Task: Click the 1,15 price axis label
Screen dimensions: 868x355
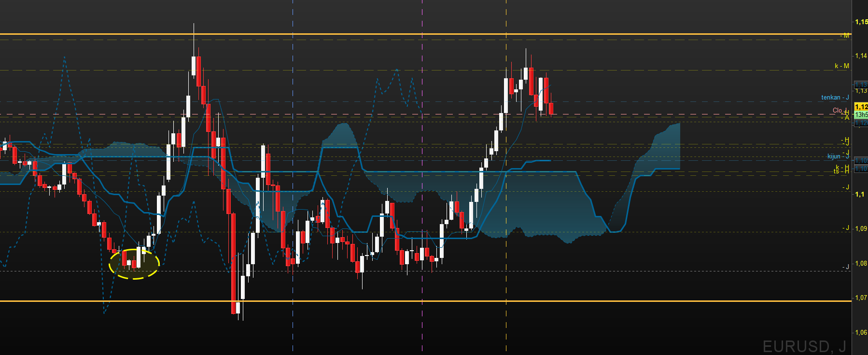Action: pos(861,22)
